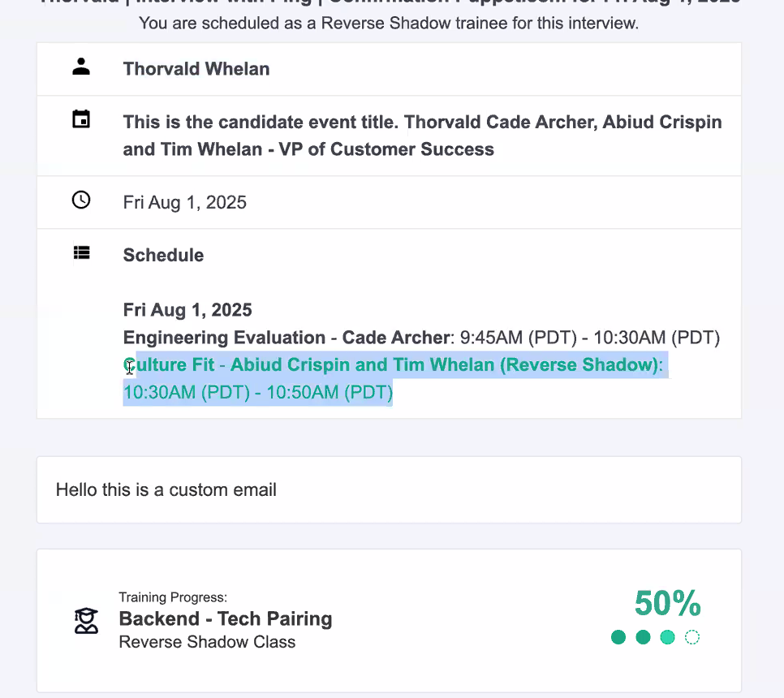784x698 pixels.
Task: Click the list icon beside Schedule
Action: (x=81, y=252)
